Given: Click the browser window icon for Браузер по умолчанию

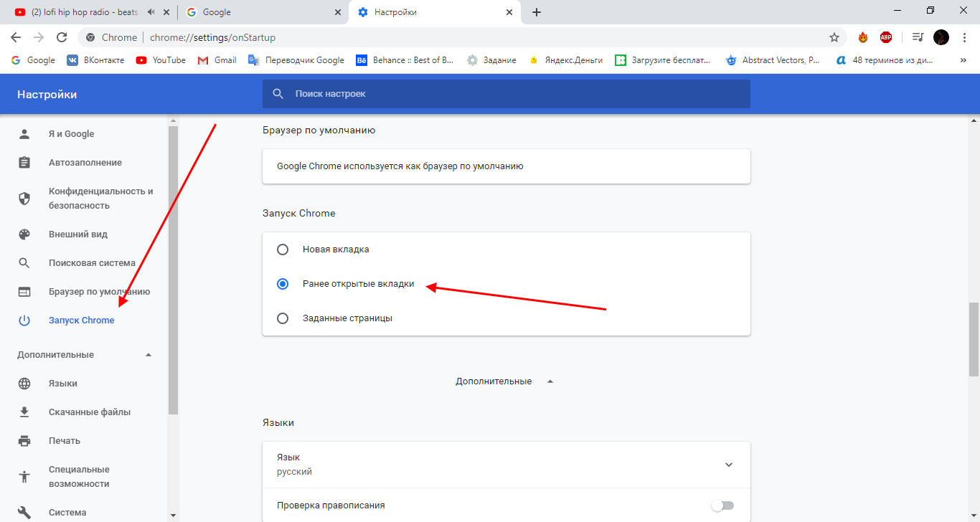Looking at the screenshot, I should pyautogui.click(x=24, y=292).
